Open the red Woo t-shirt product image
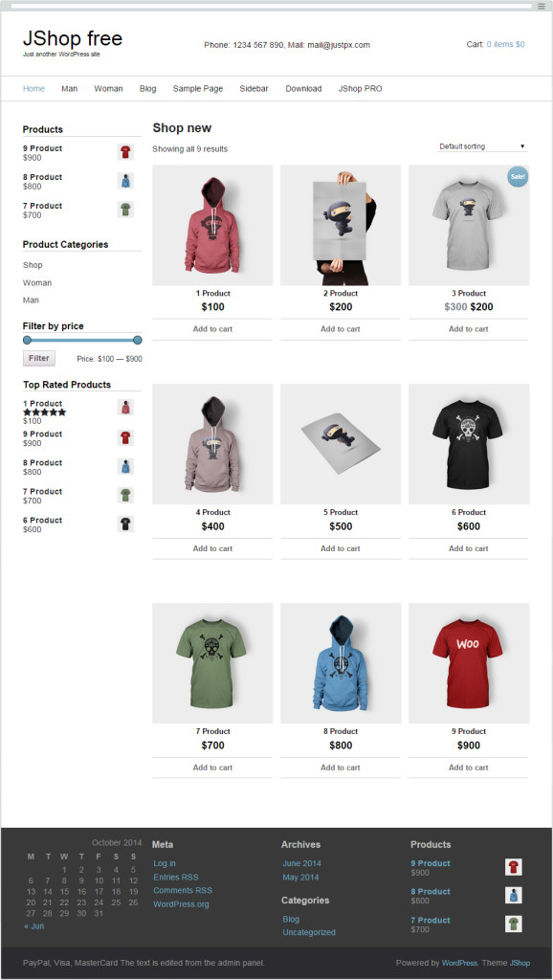The height and width of the screenshot is (980, 553). click(469, 663)
